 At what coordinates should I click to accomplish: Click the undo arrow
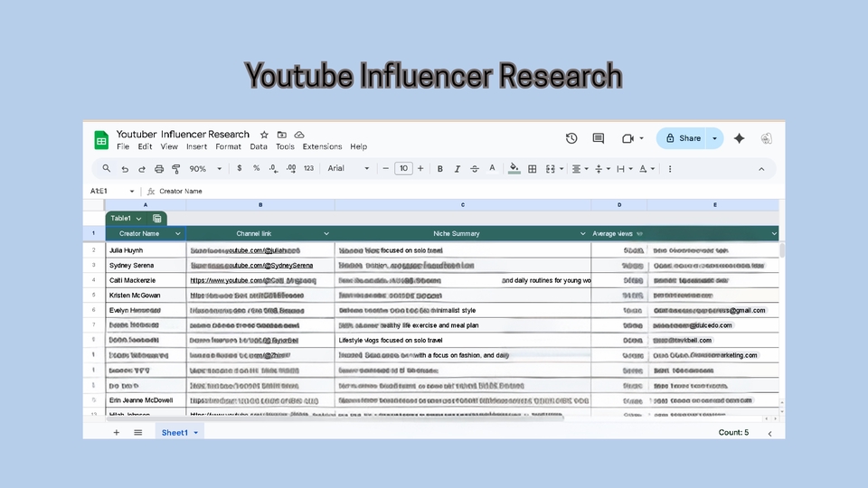click(x=125, y=169)
